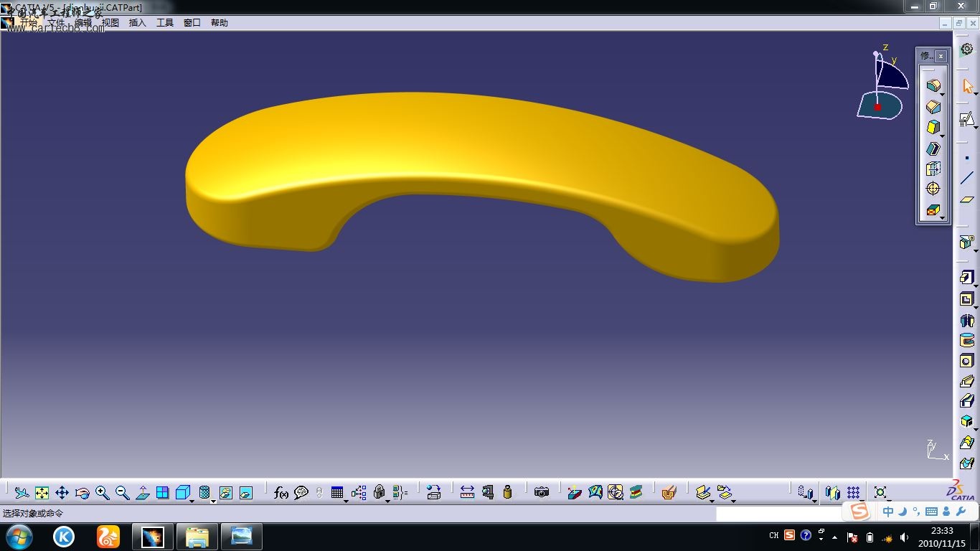This screenshot has height=551, width=980.
Task: Toggle the Hide/Show icon
Action: [x=226, y=493]
